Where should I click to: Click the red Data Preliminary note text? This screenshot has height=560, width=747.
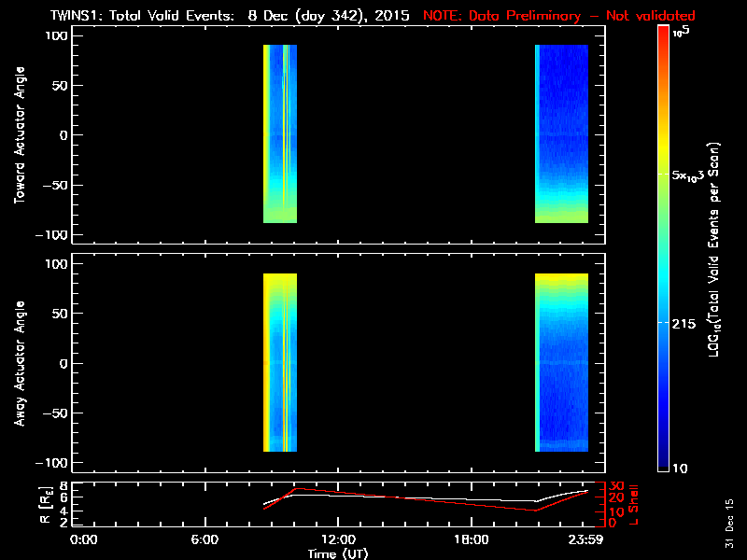coord(559,16)
